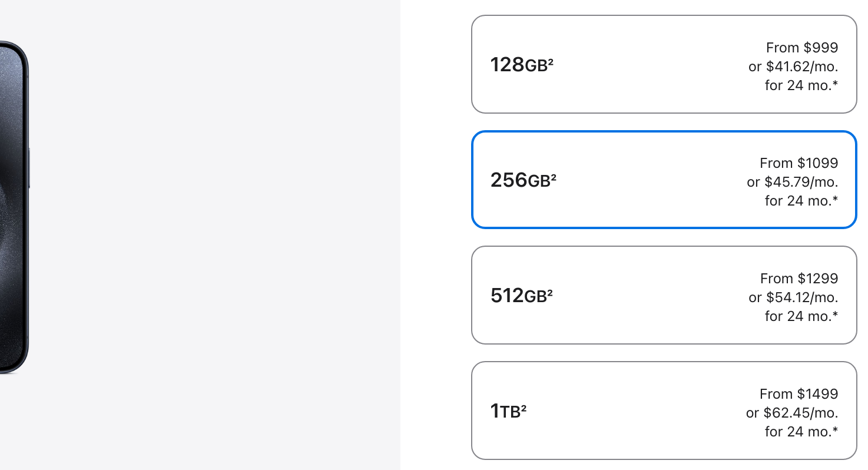
Task: Click the $54.12/mo. monthly price
Action: [801, 297]
